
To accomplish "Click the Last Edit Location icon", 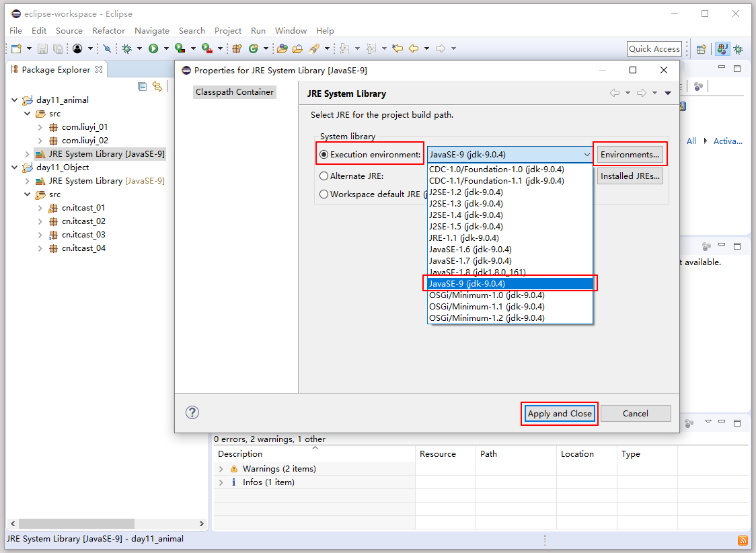I will point(398,48).
